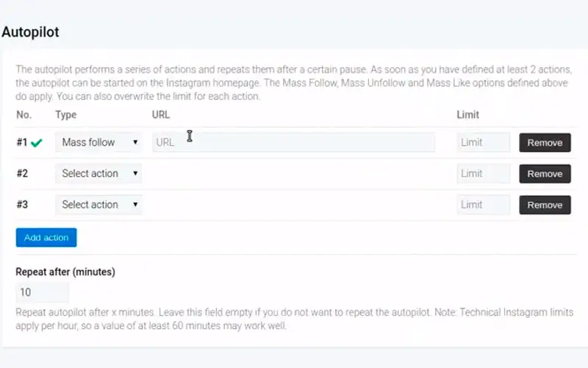Delete action #3 with its Remove button
588x368 pixels.
pos(545,205)
